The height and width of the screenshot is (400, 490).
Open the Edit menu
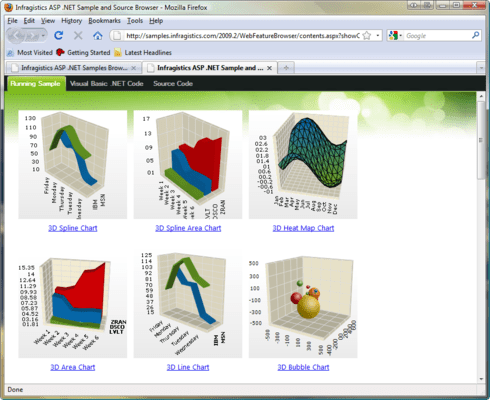[x=29, y=21]
